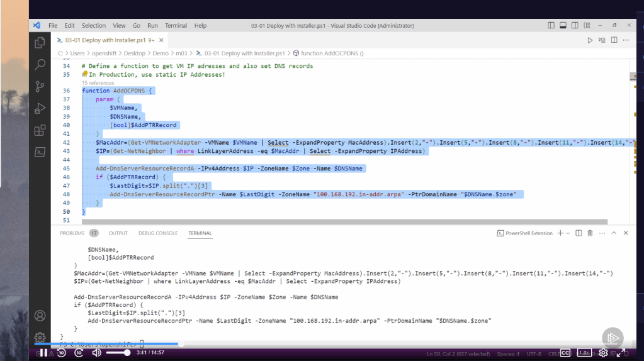Change playback speed 1.0x button
The width and height of the screenshot is (644, 361).
(x=584, y=353)
